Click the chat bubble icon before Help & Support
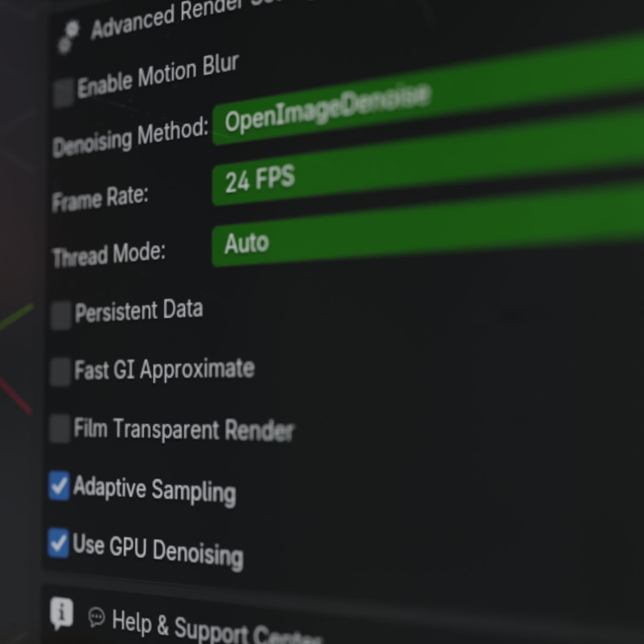 click(x=97, y=617)
